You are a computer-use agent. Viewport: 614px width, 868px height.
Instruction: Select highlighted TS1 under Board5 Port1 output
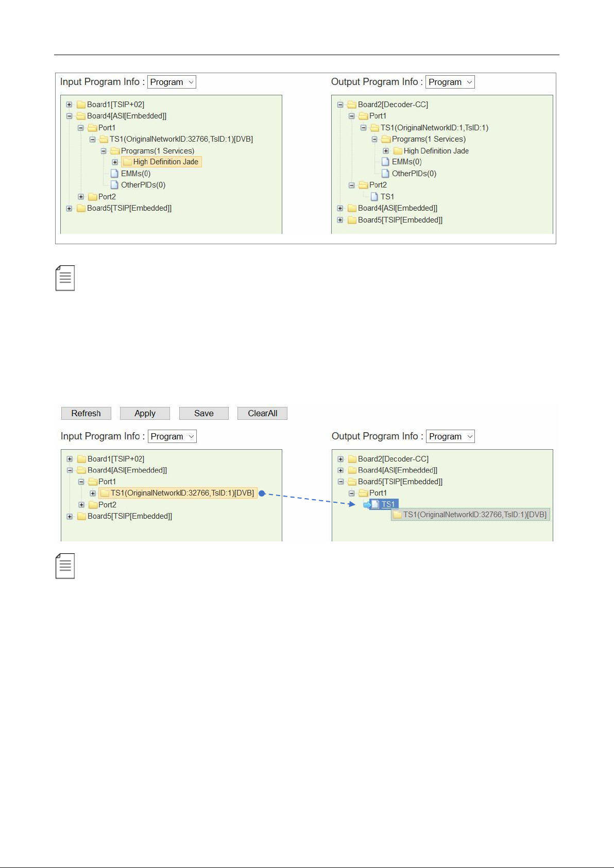pos(388,504)
